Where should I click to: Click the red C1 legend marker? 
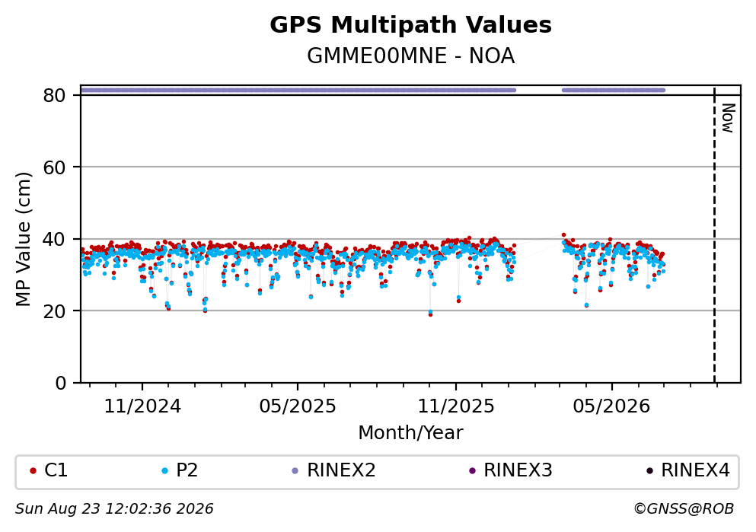[33, 471]
